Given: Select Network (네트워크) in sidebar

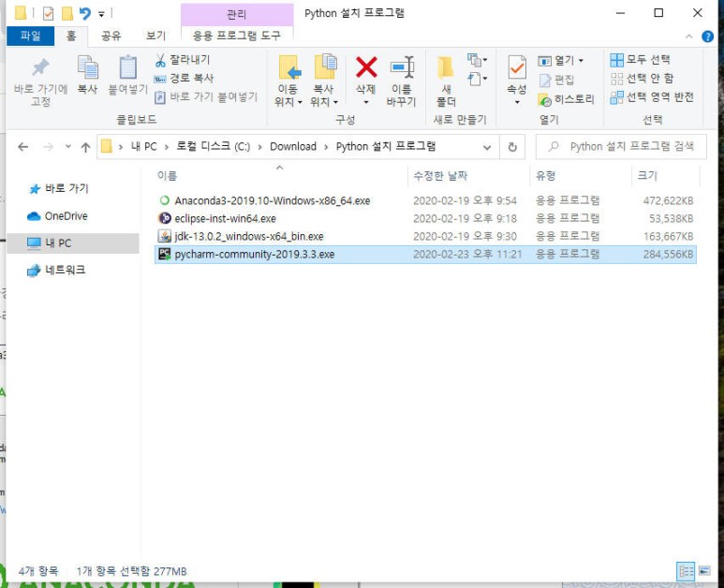Looking at the screenshot, I should pyautogui.click(x=56, y=270).
